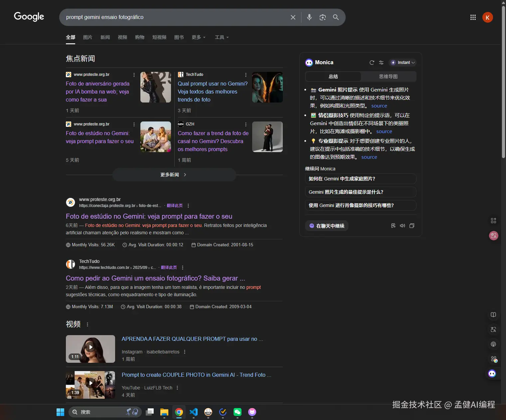Click the podcast broadcast icon in sidebar
506x420 pixels.
pos(493,344)
